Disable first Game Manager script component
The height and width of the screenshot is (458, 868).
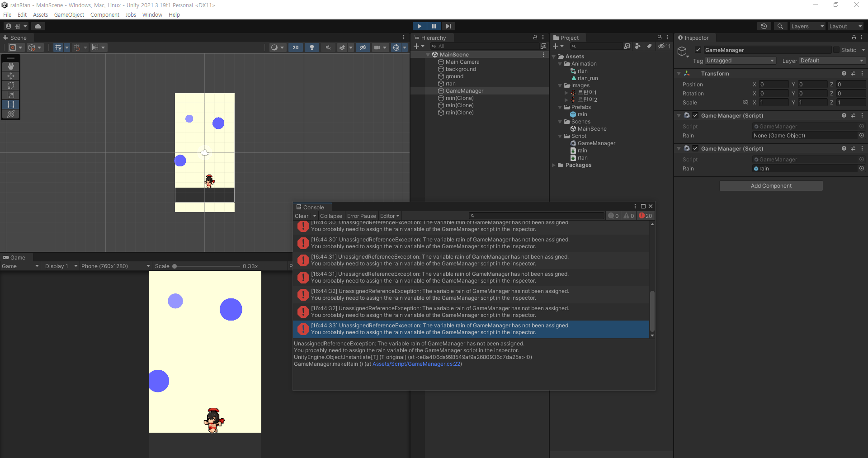(x=695, y=115)
